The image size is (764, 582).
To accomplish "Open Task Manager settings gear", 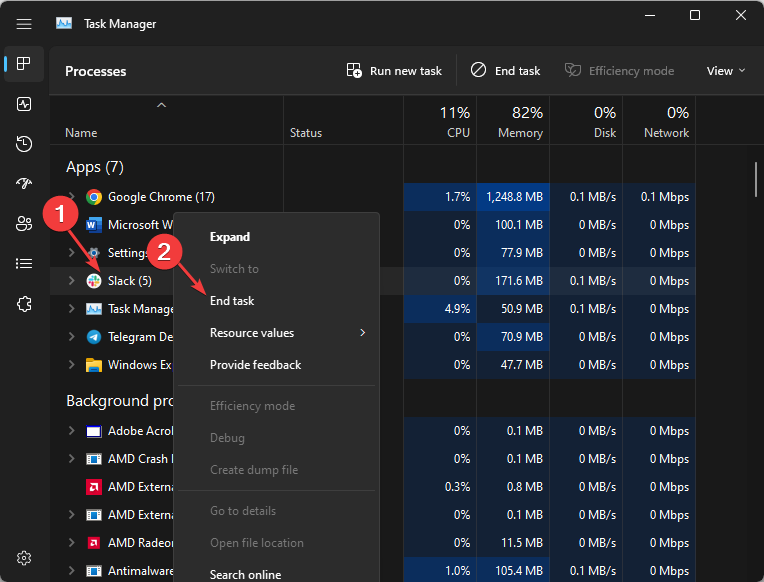I will (24, 558).
